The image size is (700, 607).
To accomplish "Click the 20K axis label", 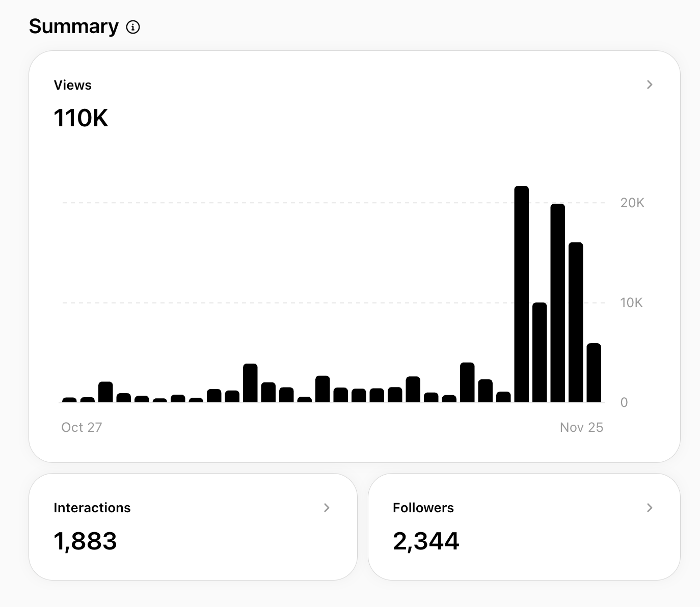I will 632,203.
